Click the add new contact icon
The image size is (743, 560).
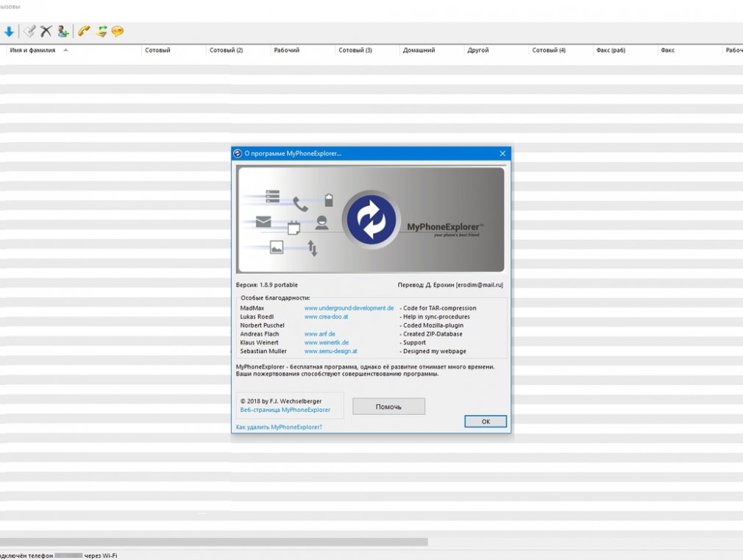[63, 31]
